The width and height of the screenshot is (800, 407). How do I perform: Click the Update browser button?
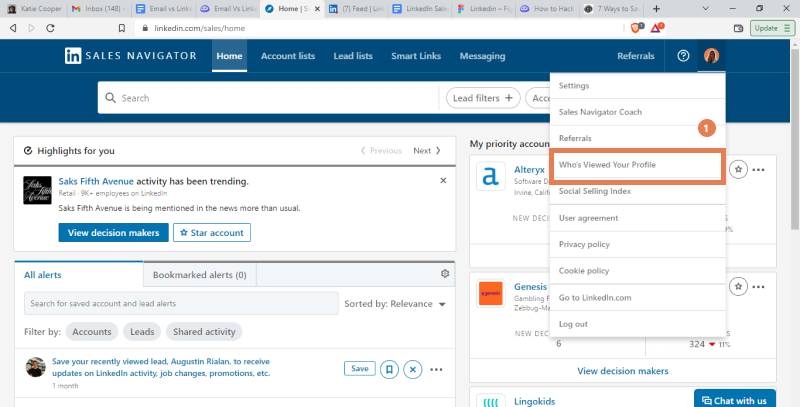[772, 28]
